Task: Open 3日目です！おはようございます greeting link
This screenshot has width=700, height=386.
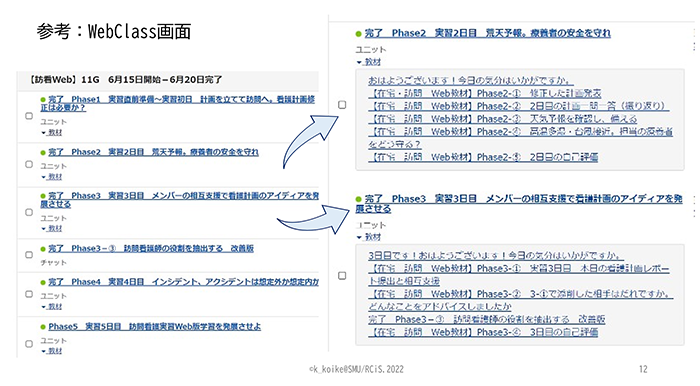Action: click(x=496, y=255)
